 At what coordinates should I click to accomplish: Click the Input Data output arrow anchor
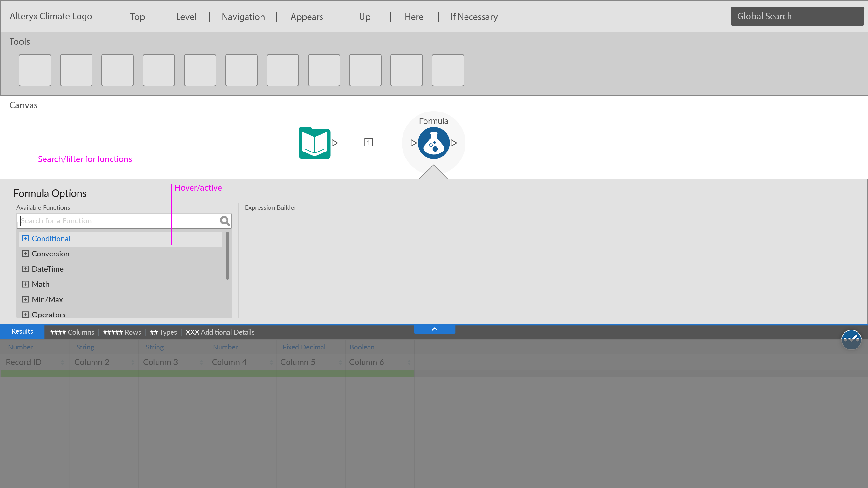tap(334, 143)
